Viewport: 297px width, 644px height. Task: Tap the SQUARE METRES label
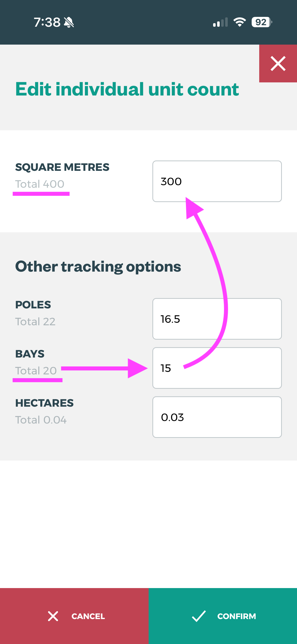pyautogui.click(x=62, y=167)
